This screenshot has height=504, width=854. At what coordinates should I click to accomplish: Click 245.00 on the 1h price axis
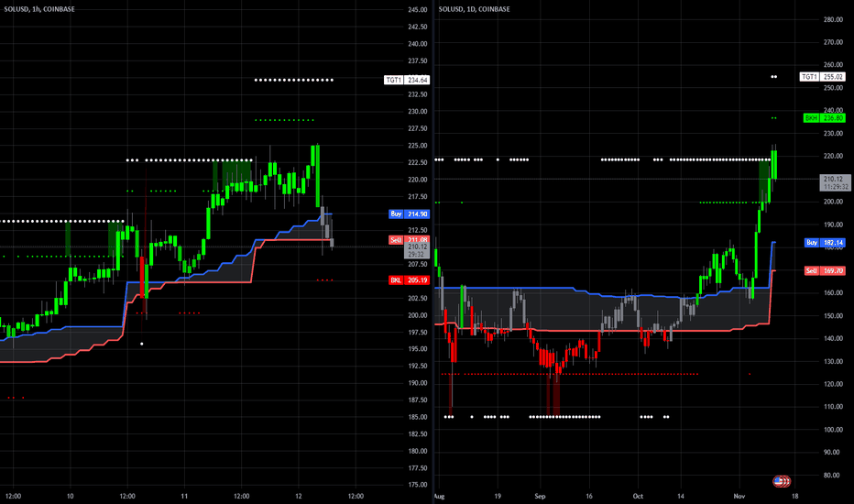click(x=417, y=10)
